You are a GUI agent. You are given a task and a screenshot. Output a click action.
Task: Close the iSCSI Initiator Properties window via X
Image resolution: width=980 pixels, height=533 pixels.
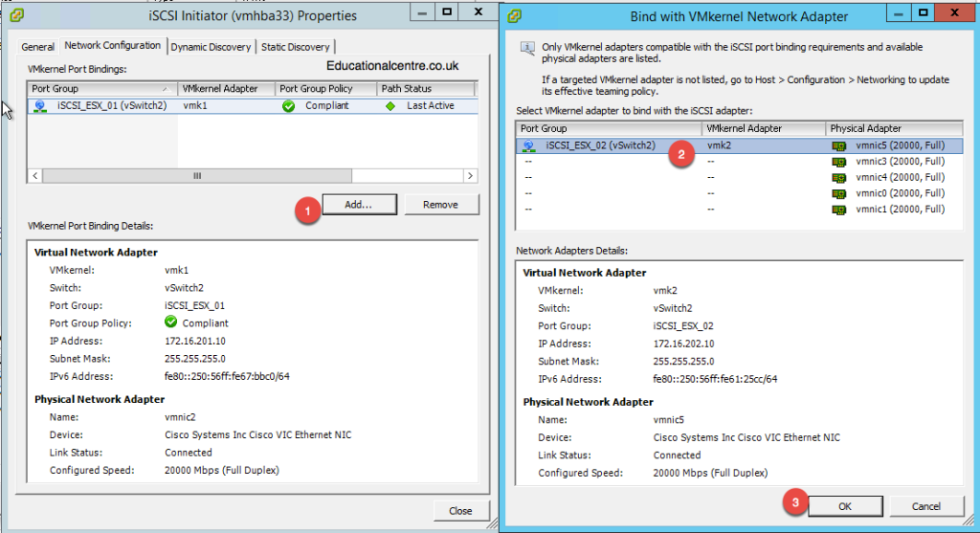coord(479,11)
